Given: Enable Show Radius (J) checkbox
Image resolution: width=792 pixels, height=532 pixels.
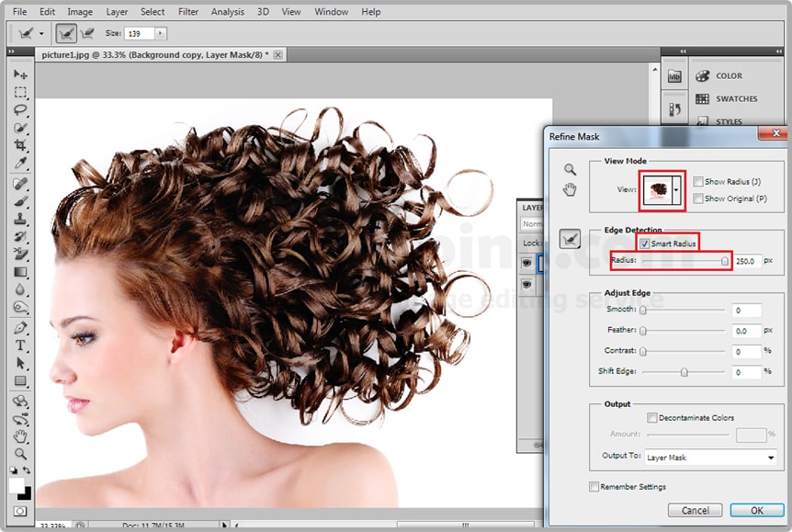Looking at the screenshot, I should coord(699,182).
